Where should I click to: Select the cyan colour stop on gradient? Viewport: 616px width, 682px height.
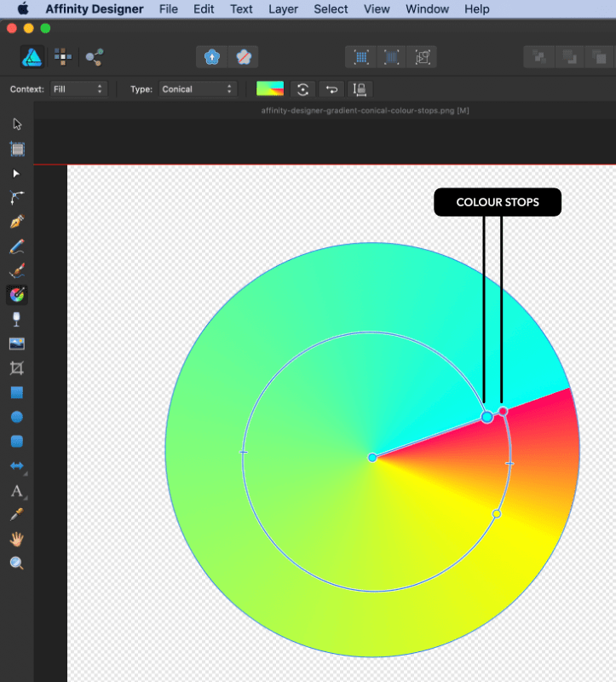[x=487, y=418]
